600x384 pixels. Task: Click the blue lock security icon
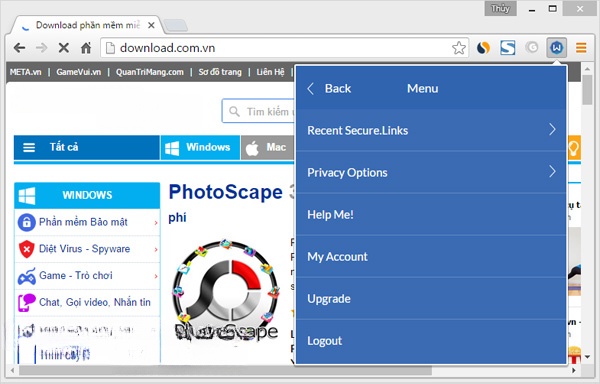26,222
